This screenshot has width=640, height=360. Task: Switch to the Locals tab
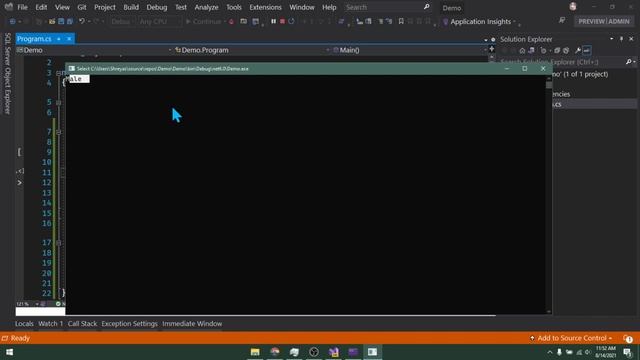[24, 324]
